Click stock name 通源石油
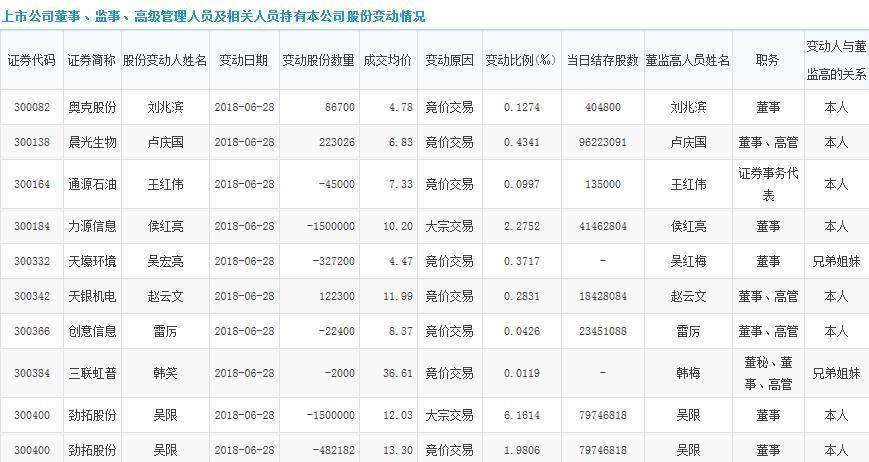Image resolution: width=869 pixels, height=462 pixels. [92, 184]
